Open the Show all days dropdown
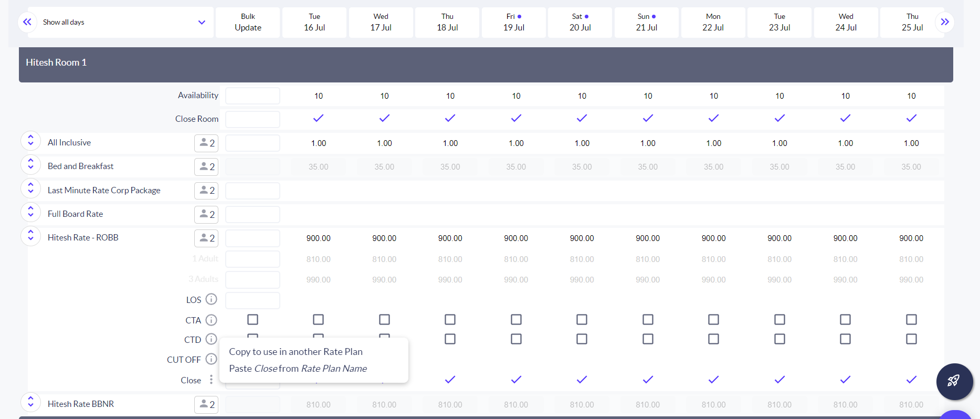Screen dimensions: 980x419 [121, 22]
